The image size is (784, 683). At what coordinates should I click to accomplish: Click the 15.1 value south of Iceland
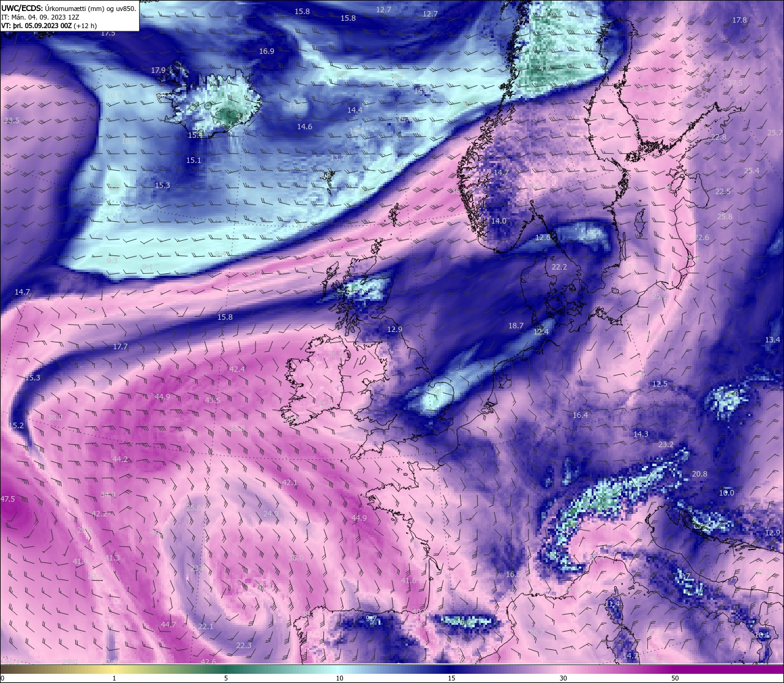point(194,160)
